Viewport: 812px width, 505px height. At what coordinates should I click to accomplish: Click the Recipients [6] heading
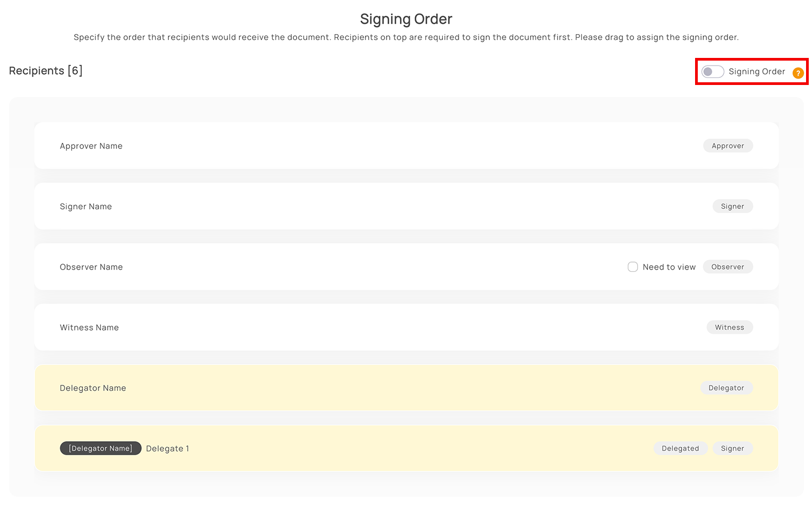[46, 71]
